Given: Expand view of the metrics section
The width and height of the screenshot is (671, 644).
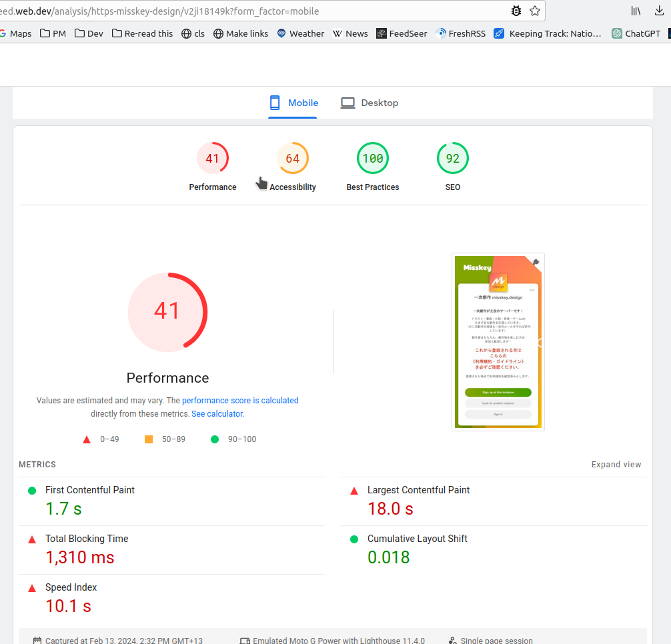Looking at the screenshot, I should (x=616, y=465).
